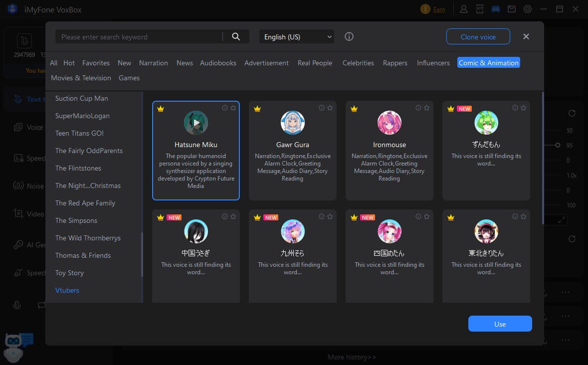Screen dimensions: 588x365
Task: Show info for 東北きりたん voice
Action: [515, 216]
